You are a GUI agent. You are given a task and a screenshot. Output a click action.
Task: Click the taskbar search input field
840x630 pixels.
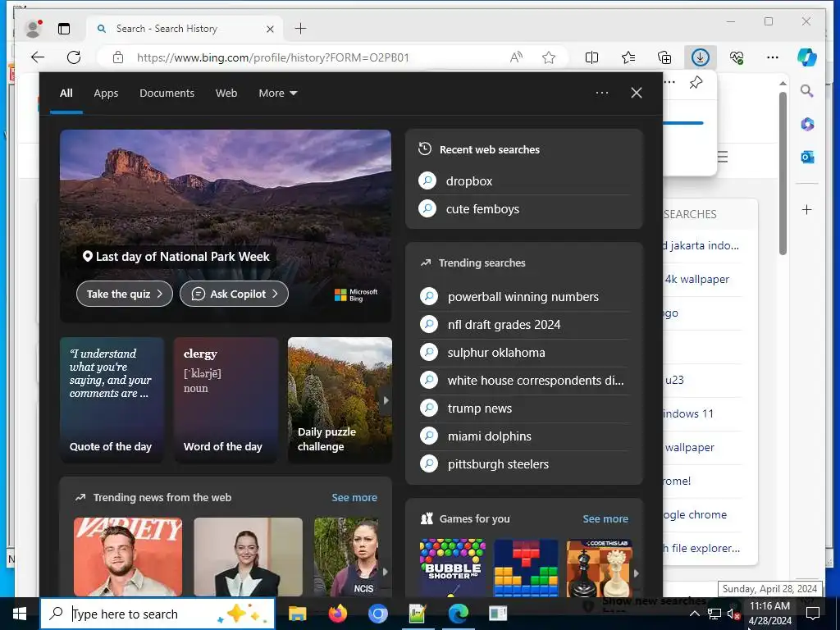tap(157, 614)
